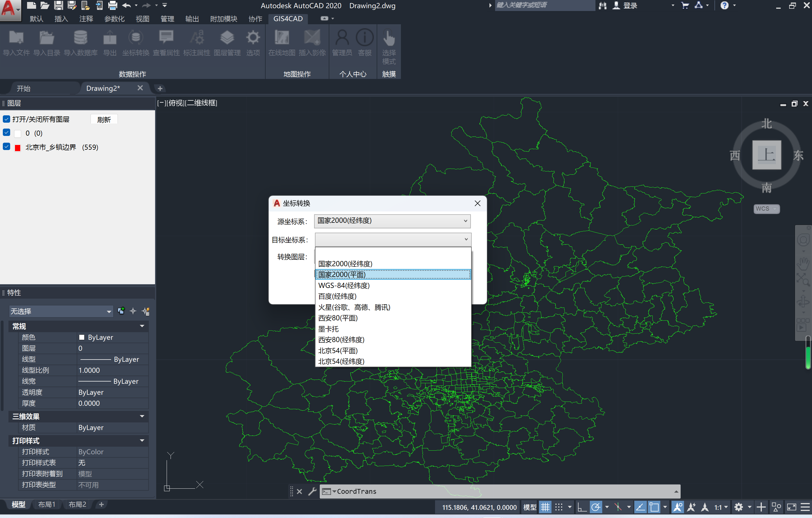Click the 客服 customer service icon
The height and width of the screenshot is (518, 812).
(x=365, y=38)
